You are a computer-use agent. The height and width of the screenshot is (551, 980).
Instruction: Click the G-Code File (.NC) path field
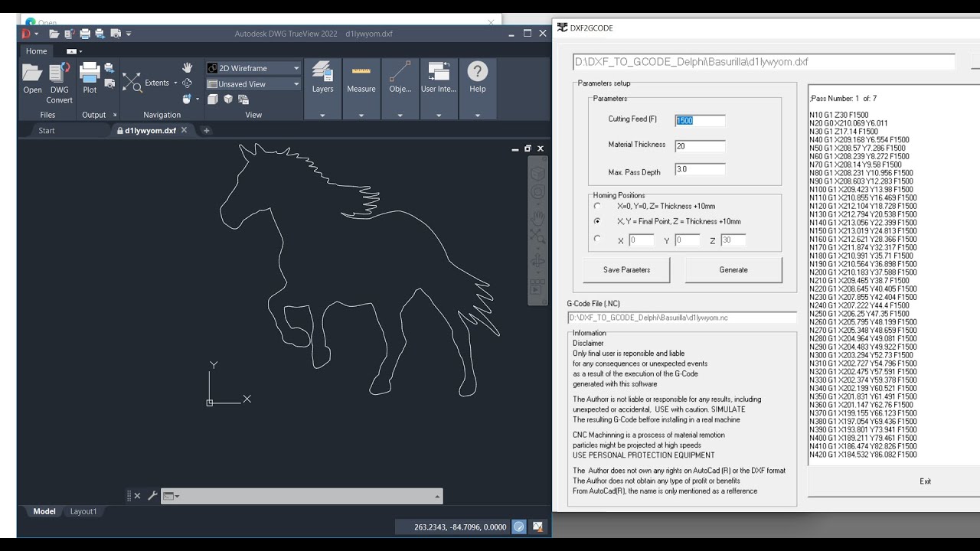682,318
